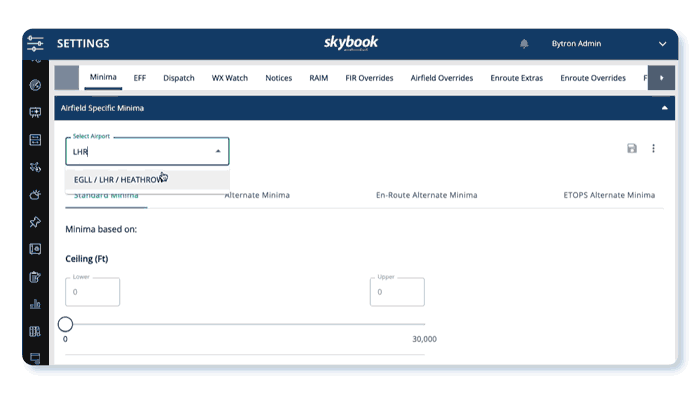Open the clipboard edit icon in sidebar

(x=35, y=277)
